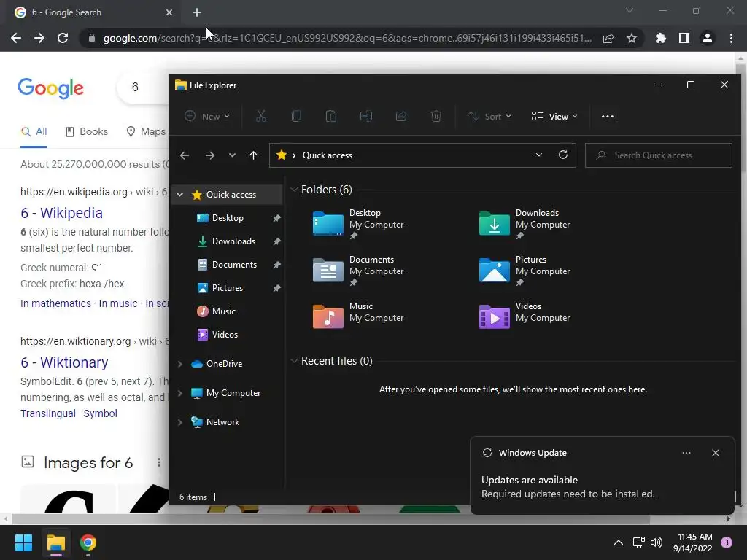Image resolution: width=747 pixels, height=560 pixels.
Task: Open the Desktop folder tile
Action: 358,224
